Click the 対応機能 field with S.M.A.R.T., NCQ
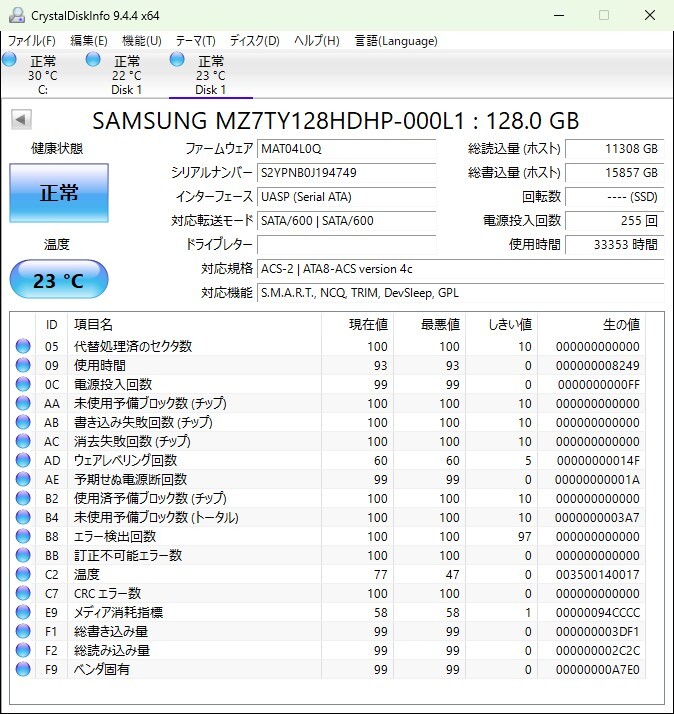This screenshot has height=714, width=674. click(460, 293)
